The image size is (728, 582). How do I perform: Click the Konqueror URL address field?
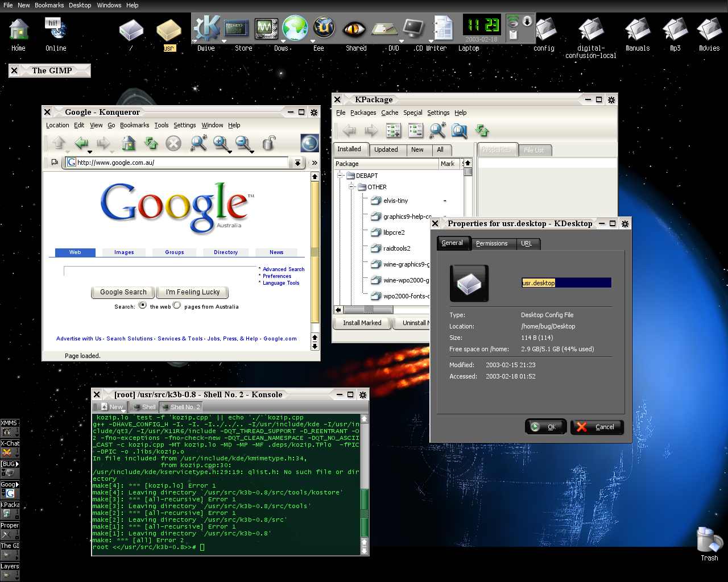[x=178, y=163]
